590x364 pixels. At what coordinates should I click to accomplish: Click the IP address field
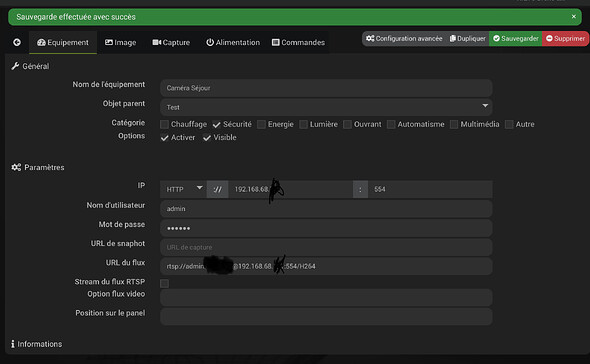tap(290, 189)
